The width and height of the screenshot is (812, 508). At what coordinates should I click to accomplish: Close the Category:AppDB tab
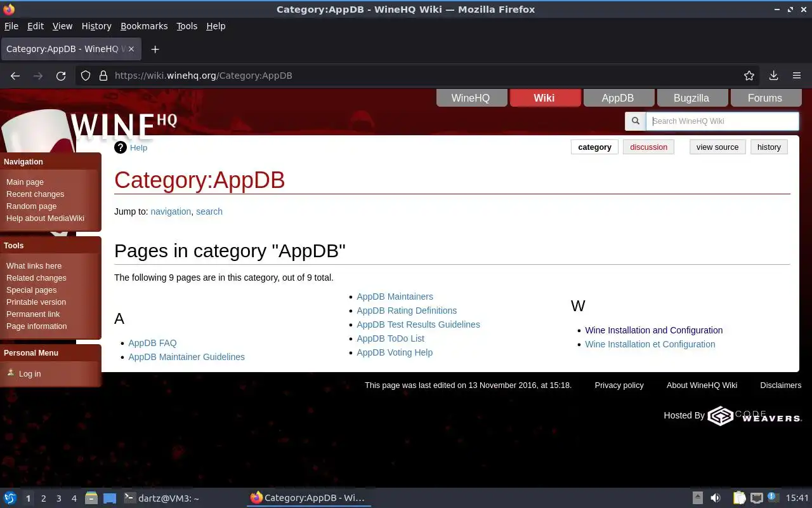point(131,49)
